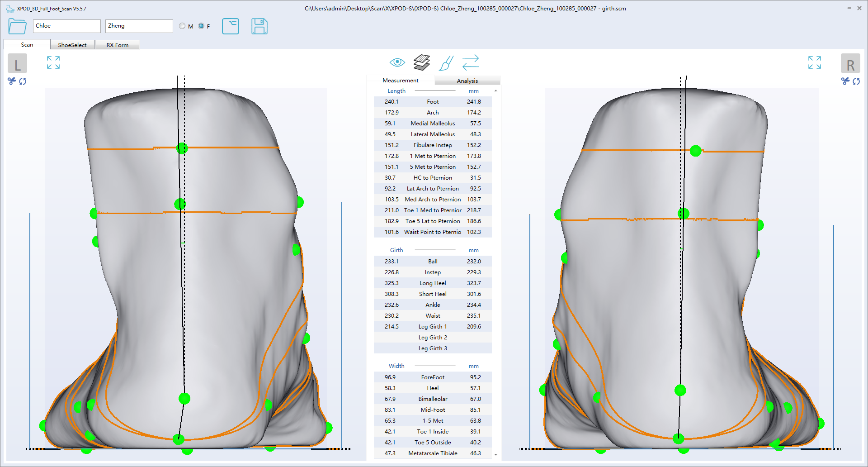The width and height of the screenshot is (868, 467).
Task: Select the F gender radio button
Action: tap(201, 26)
